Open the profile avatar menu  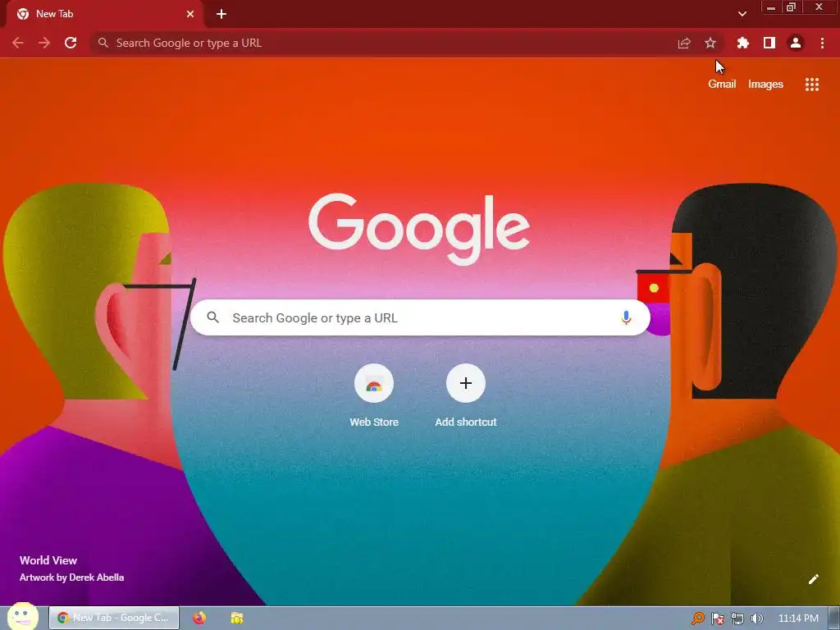pyautogui.click(x=796, y=43)
